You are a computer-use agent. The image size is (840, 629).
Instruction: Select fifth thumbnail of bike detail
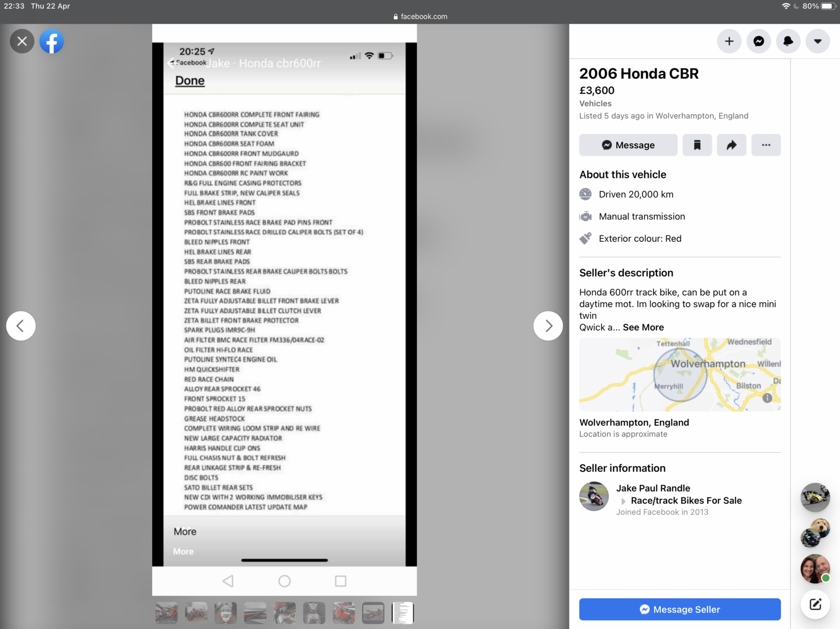pos(285,613)
